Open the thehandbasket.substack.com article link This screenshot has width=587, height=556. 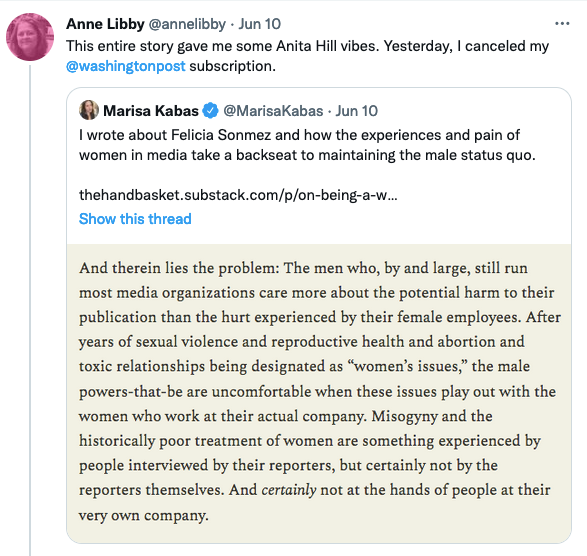coord(238,195)
